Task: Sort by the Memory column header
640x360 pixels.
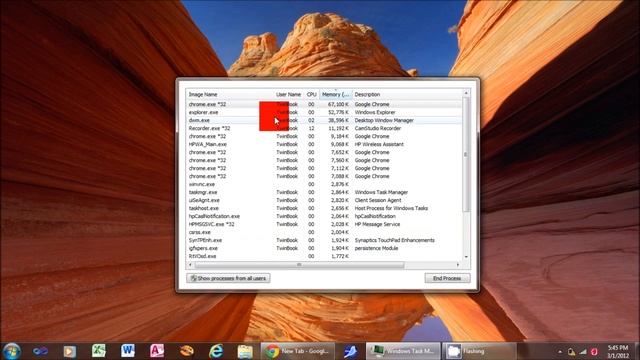Action: (x=336, y=94)
